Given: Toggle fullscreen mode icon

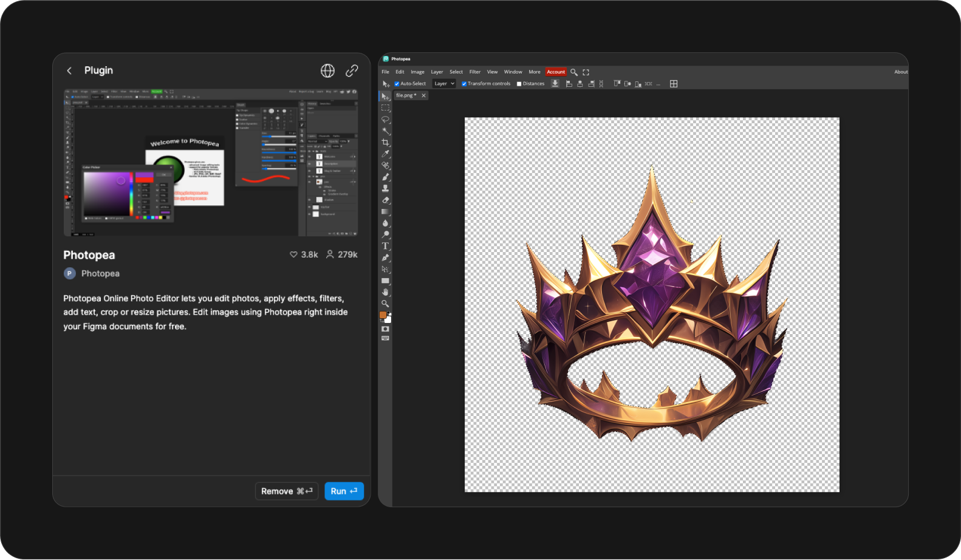Looking at the screenshot, I should [586, 72].
